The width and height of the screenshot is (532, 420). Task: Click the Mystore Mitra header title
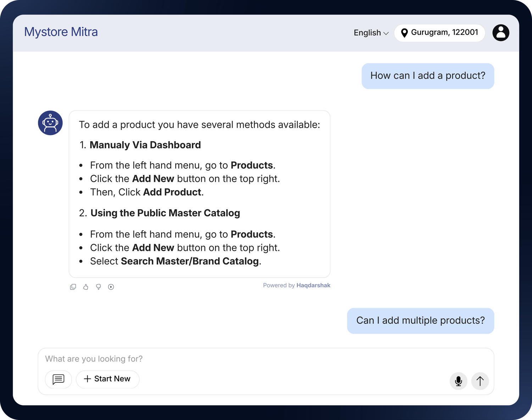pos(61,32)
